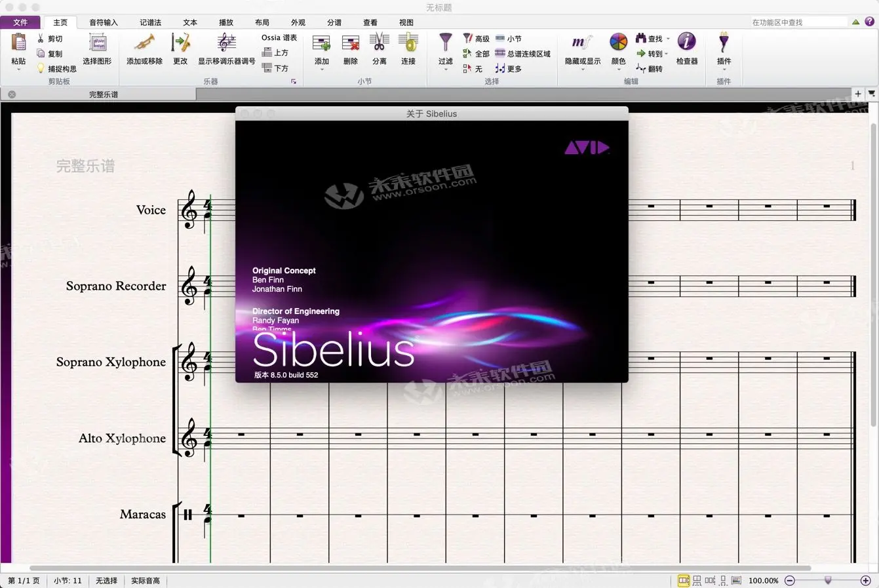Toggle Panorama view in the status bar
This screenshot has width=879, height=588.
[x=736, y=580]
